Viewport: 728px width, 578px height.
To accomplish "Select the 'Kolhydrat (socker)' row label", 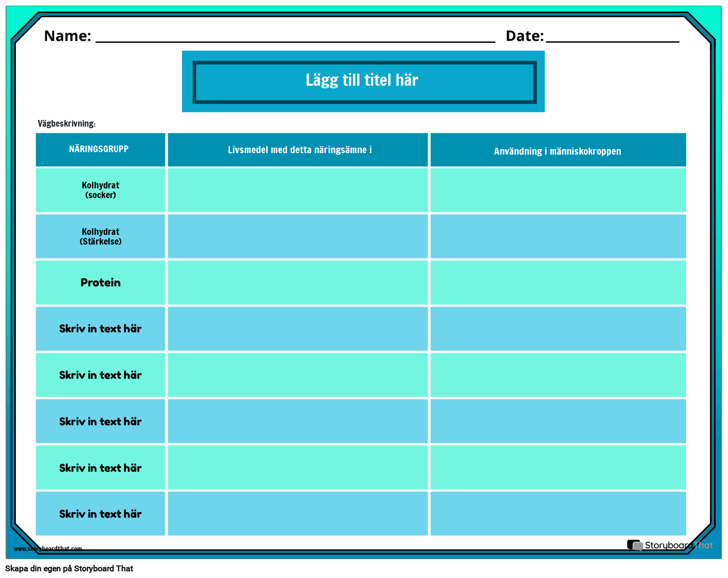I will coord(100,190).
